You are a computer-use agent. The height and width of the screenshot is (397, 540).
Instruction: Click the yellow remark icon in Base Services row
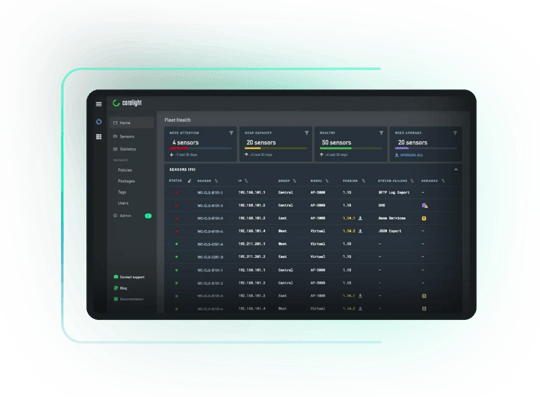click(x=424, y=218)
